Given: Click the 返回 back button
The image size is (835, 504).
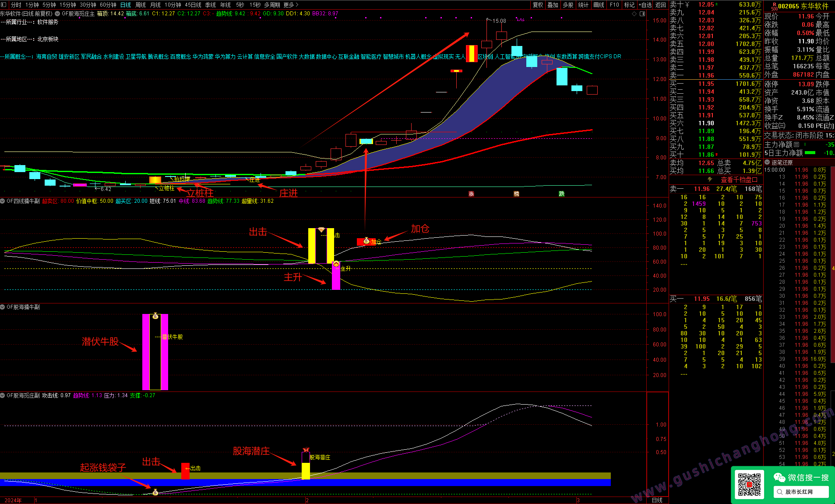Looking at the screenshot, I should 660,5.
